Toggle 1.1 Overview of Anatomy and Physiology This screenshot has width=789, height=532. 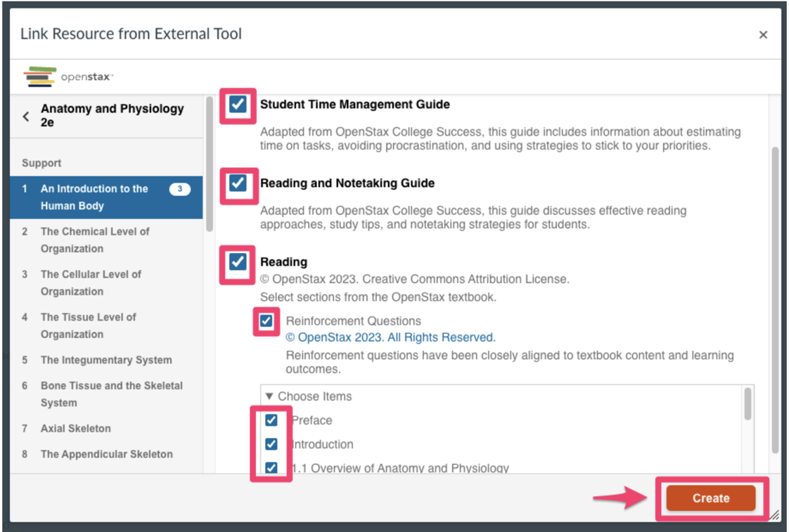click(x=271, y=467)
